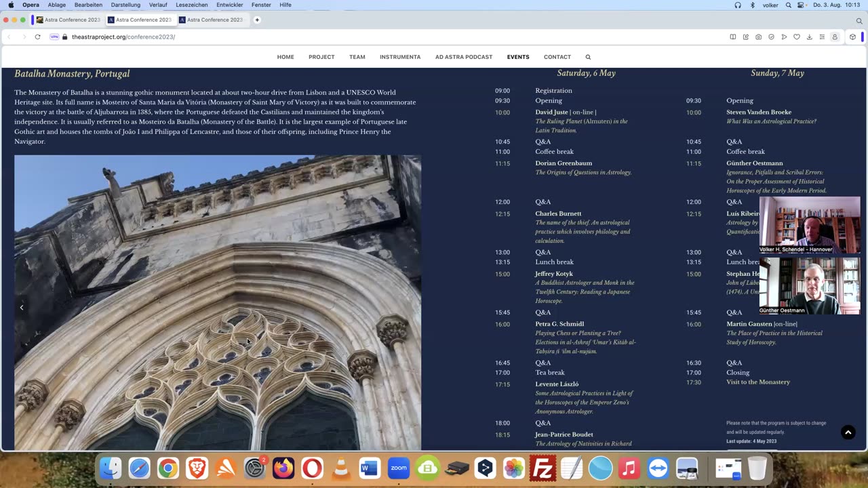This screenshot has width=868, height=488.
Task: Open INSTRUMENTA in site navigation
Action: (x=400, y=57)
